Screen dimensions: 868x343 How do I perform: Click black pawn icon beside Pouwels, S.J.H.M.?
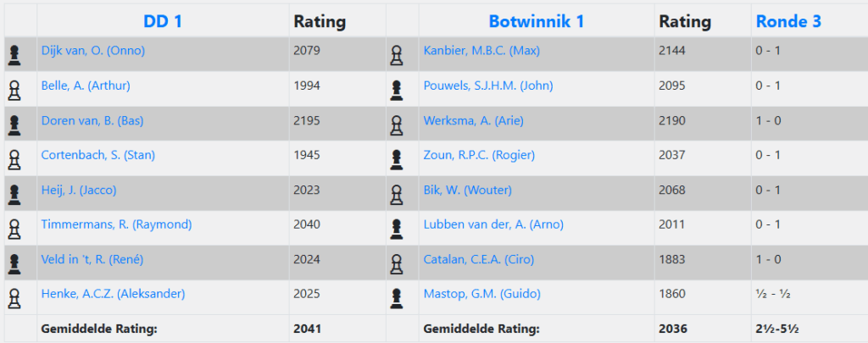(396, 90)
